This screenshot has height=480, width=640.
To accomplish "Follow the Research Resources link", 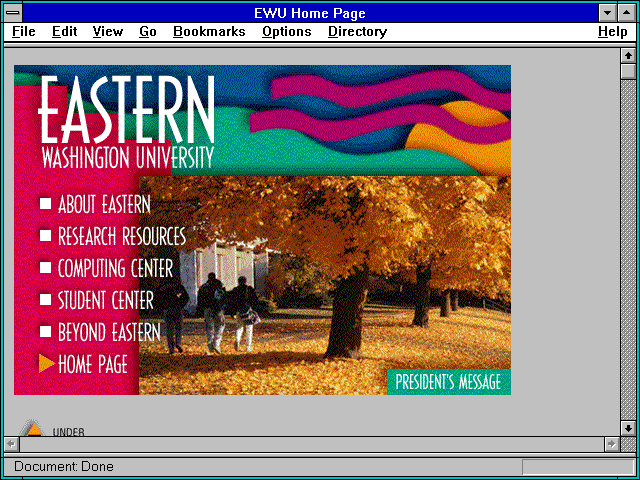I will coord(122,236).
